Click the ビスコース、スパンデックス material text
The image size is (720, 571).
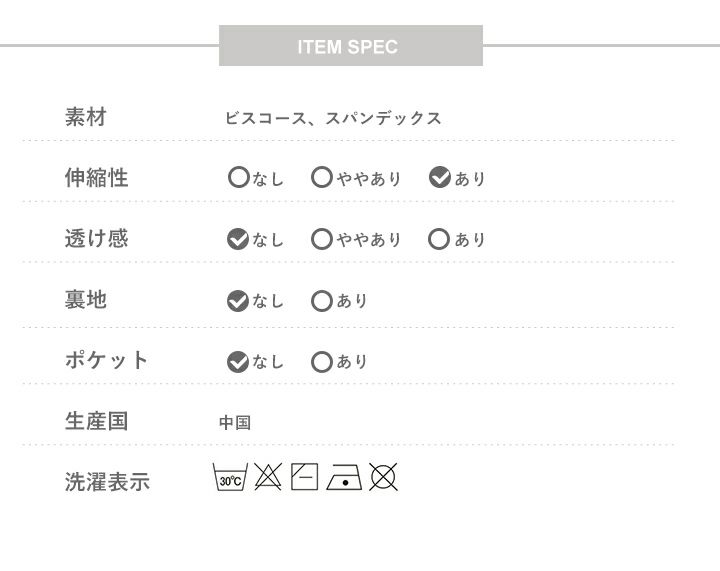333,118
